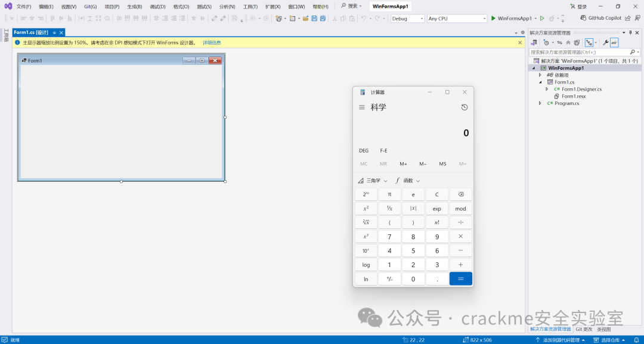Click the 详细信息 link in info bar
The width and height of the screenshot is (644, 344).
coord(212,43)
